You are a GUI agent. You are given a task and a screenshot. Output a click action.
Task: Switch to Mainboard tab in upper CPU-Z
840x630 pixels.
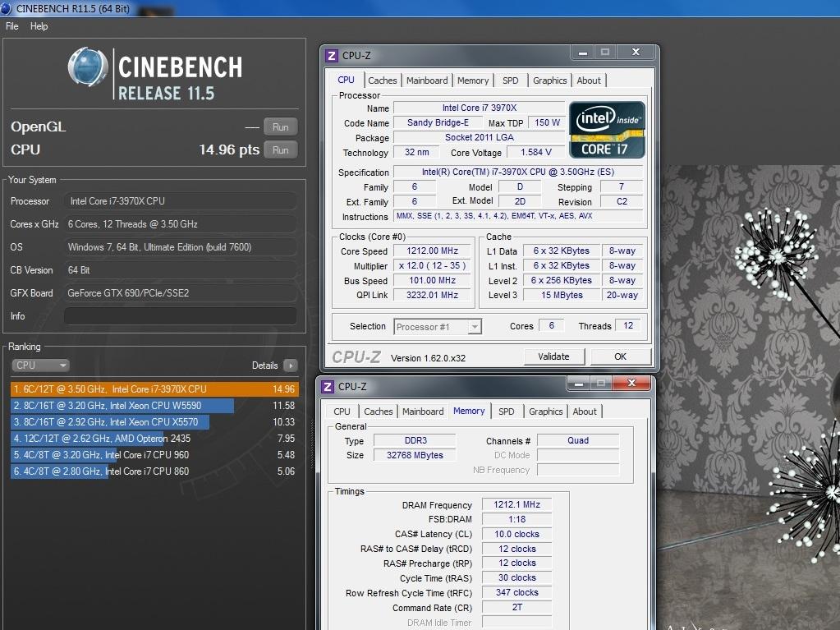point(427,80)
